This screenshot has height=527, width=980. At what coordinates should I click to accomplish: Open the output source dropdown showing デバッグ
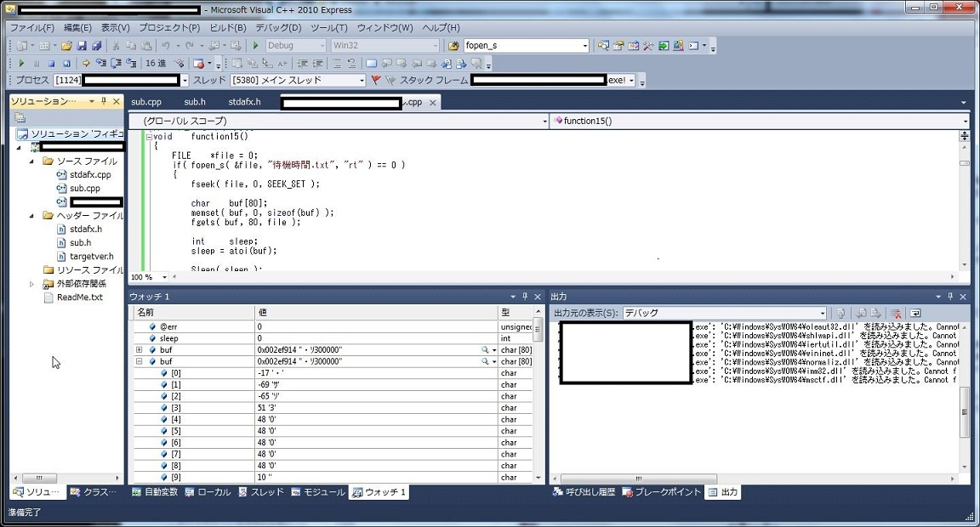click(x=821, y=313)
